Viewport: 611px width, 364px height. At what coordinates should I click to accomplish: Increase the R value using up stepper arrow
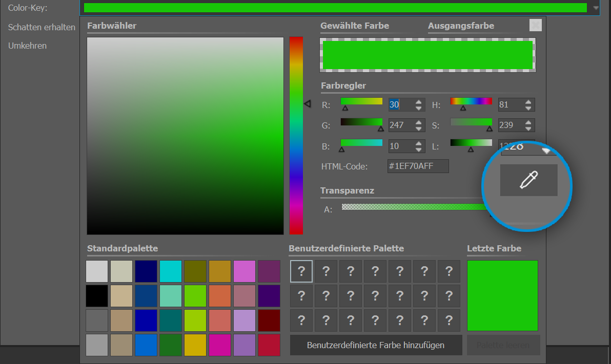[420, 102]
